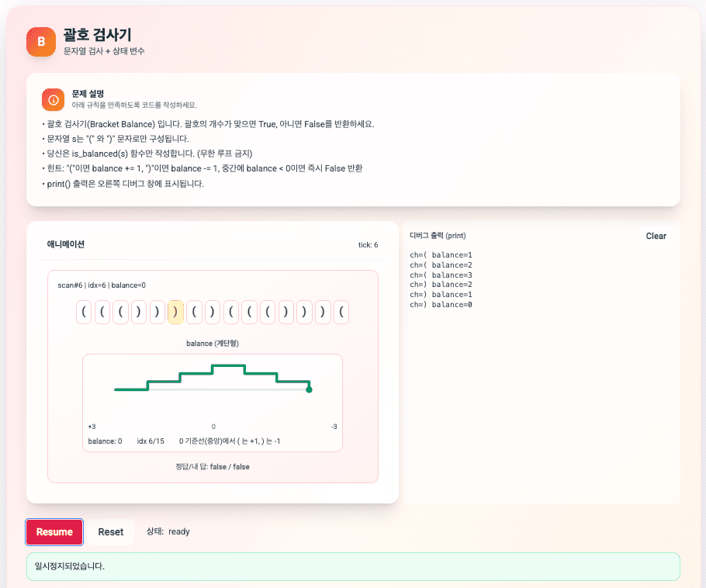Screen dimensions: 706x588
Task: Click debug line 'ch=( balance=3'
Action: (441, 275)
